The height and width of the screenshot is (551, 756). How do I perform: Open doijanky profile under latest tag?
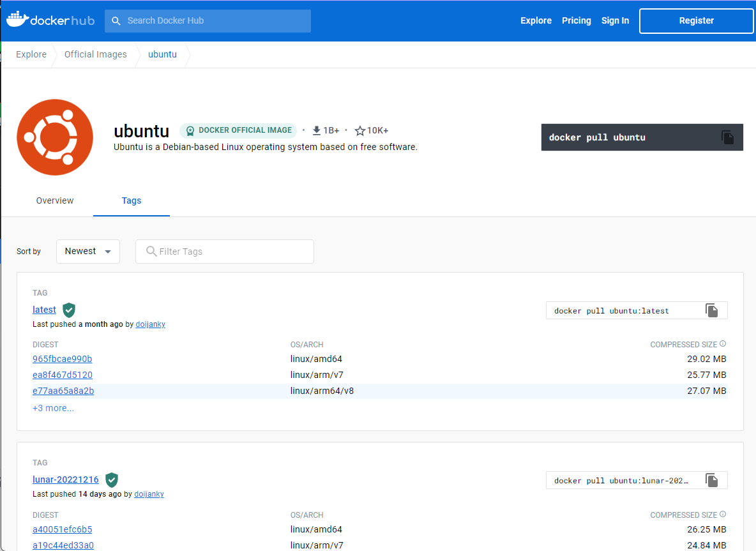coord(151,324)
